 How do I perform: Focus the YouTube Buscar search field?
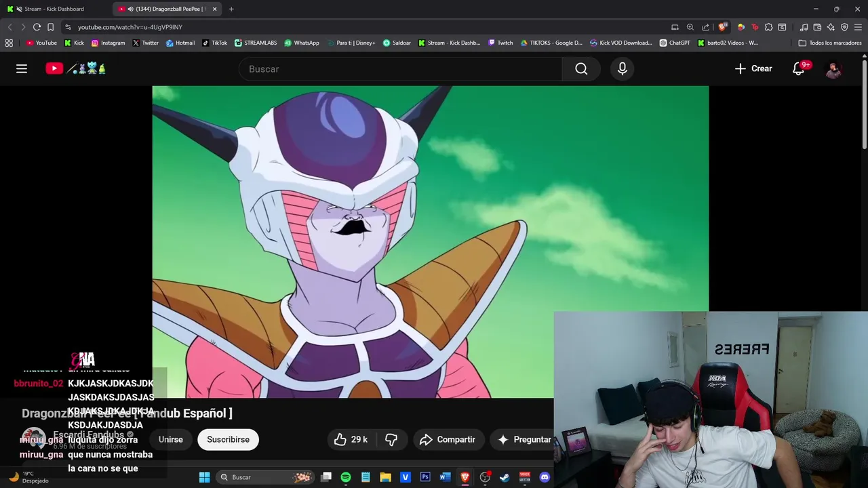[400, 68]
